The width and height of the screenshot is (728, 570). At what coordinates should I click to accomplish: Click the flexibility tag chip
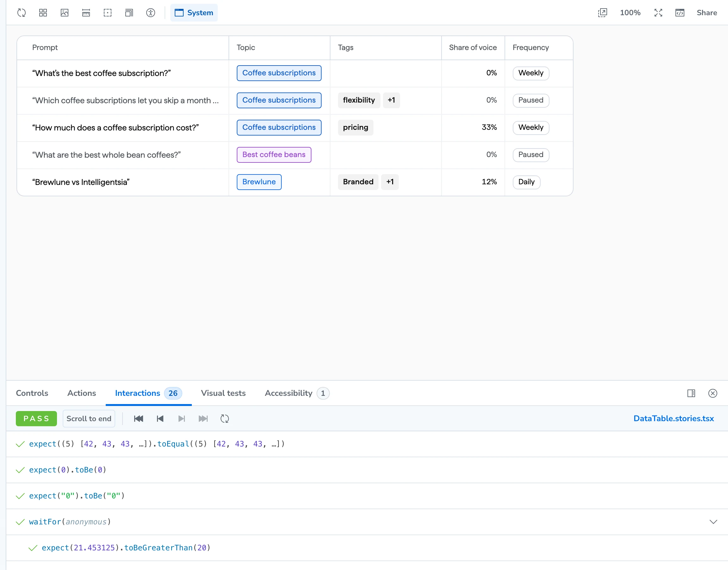click(359, 100)
